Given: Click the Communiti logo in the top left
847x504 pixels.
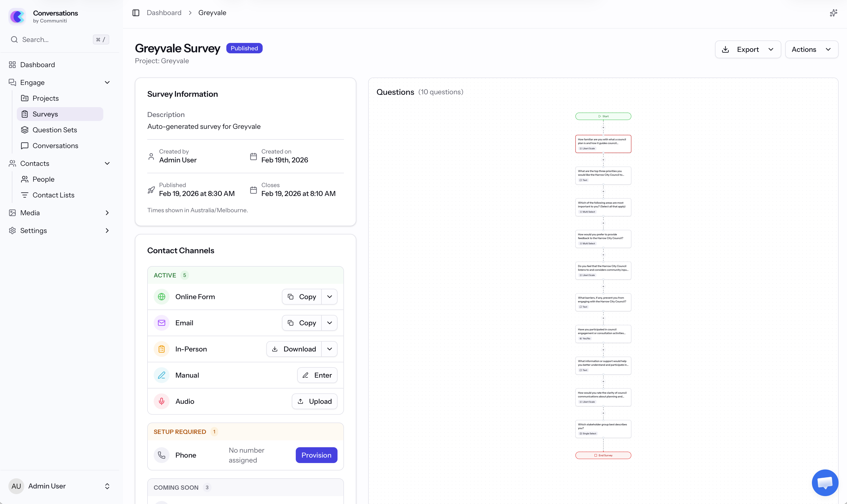Looking at the screenshot, I should (17, 16).
